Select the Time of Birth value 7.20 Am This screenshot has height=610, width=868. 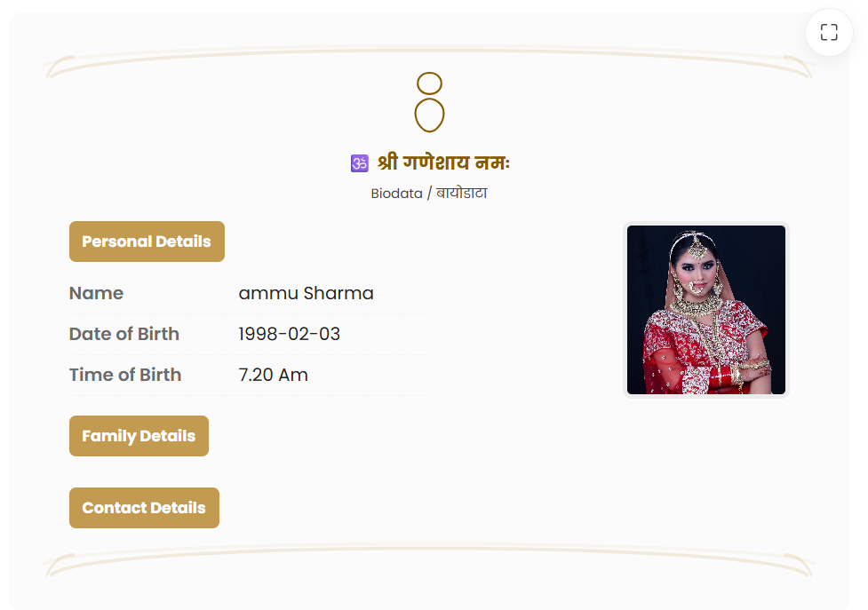272,375
